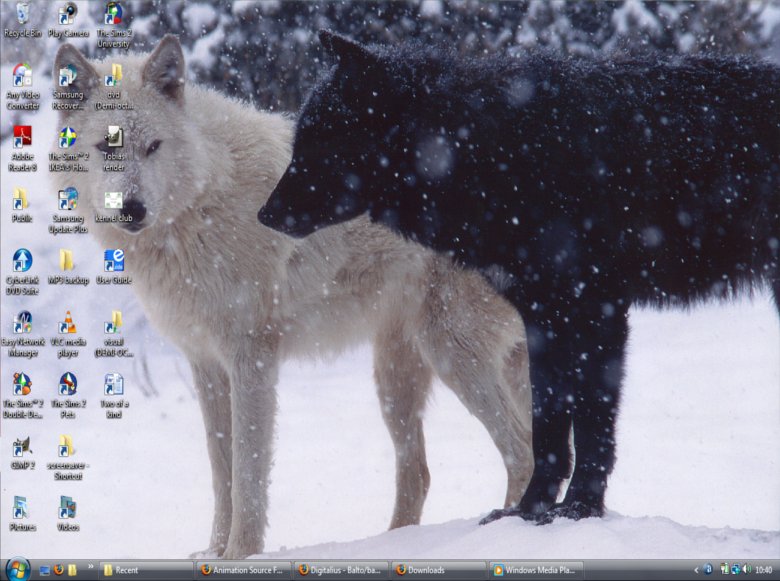The image size is (780, 581).
Task: Launch The Sims 2 University icon
Action: point(113,25)
